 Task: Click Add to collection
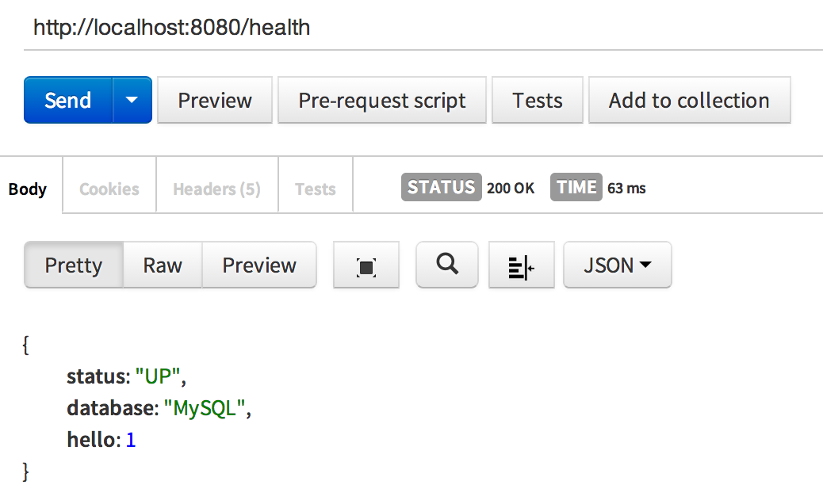point(689,101)
